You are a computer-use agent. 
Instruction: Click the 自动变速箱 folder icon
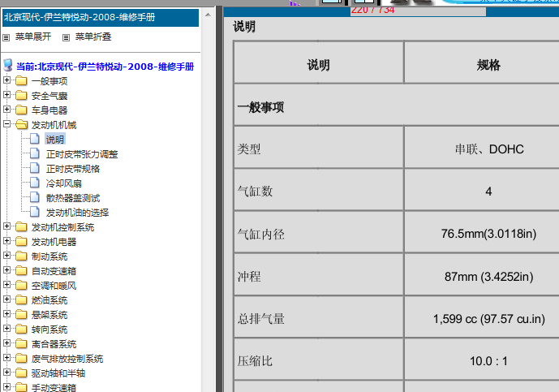point(21,271)
